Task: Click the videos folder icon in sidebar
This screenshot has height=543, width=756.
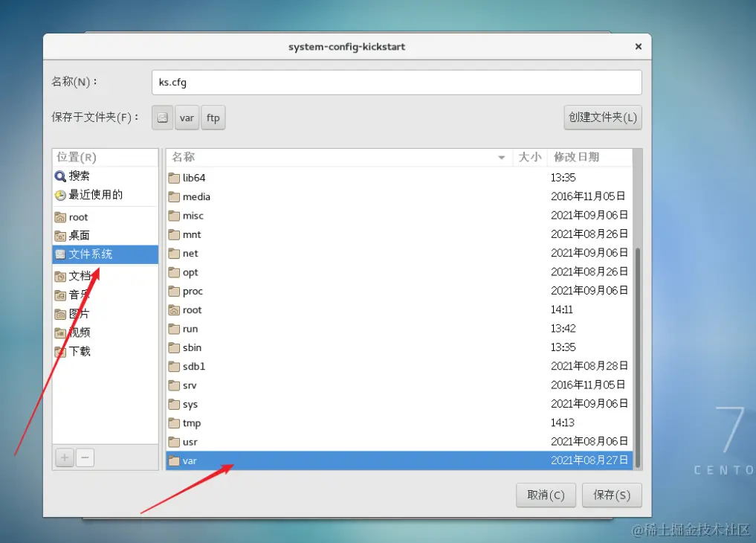Action: (x=60, y=332)
